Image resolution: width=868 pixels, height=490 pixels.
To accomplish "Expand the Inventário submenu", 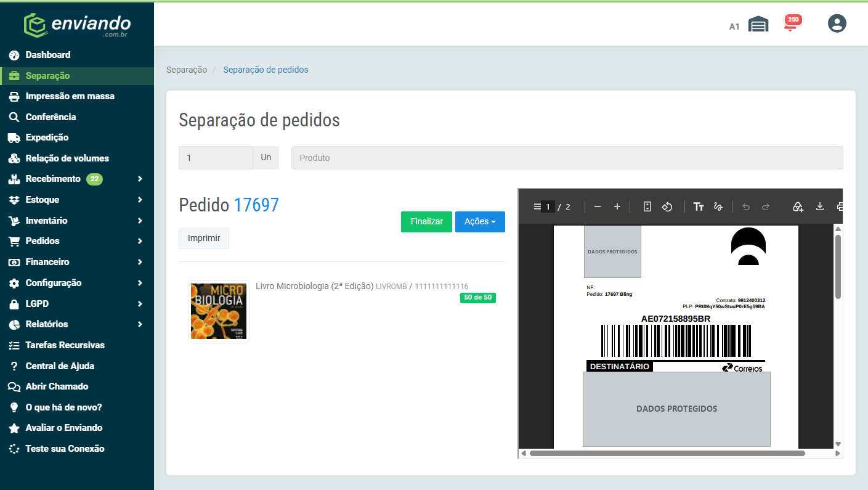I will pyautogui.click(x=77, y=221).
